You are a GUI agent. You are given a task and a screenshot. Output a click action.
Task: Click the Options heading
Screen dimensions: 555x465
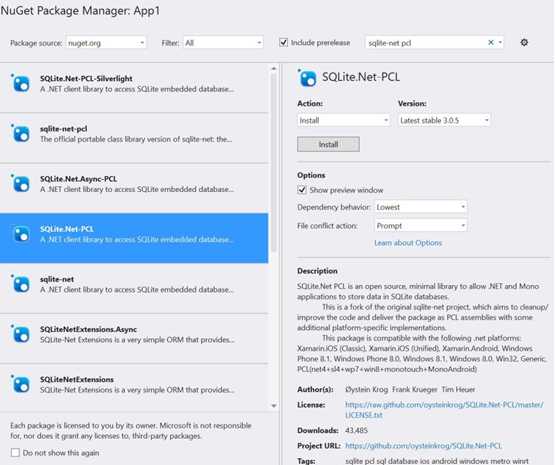311,175
